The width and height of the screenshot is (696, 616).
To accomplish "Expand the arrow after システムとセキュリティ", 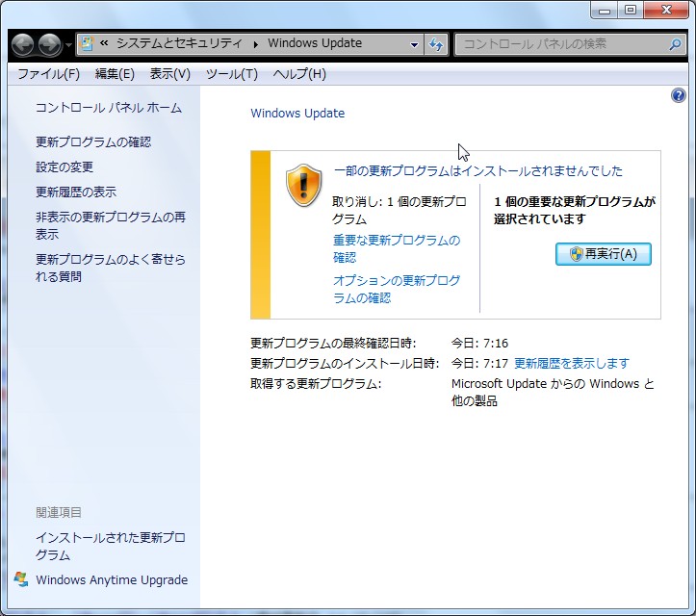I will coord(256,44).
